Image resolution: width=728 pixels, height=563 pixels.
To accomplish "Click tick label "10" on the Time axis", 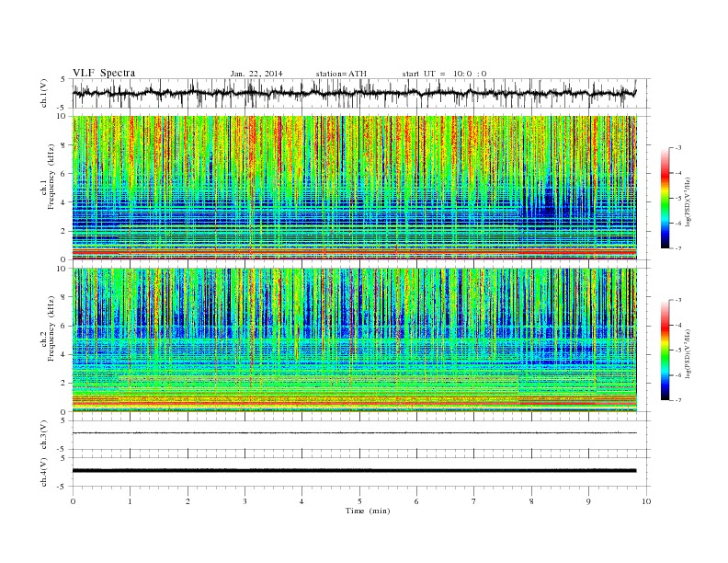I will coord(646,501).
